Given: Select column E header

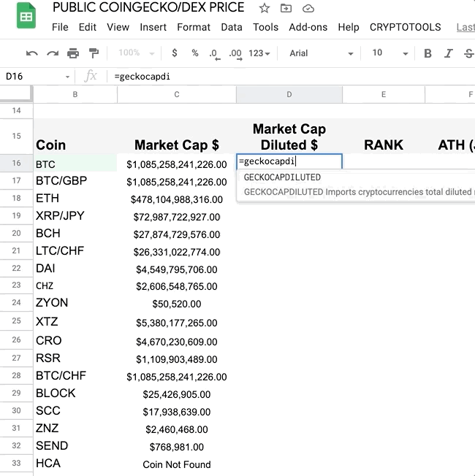Looking at the screenshot, I should [384, 94].
